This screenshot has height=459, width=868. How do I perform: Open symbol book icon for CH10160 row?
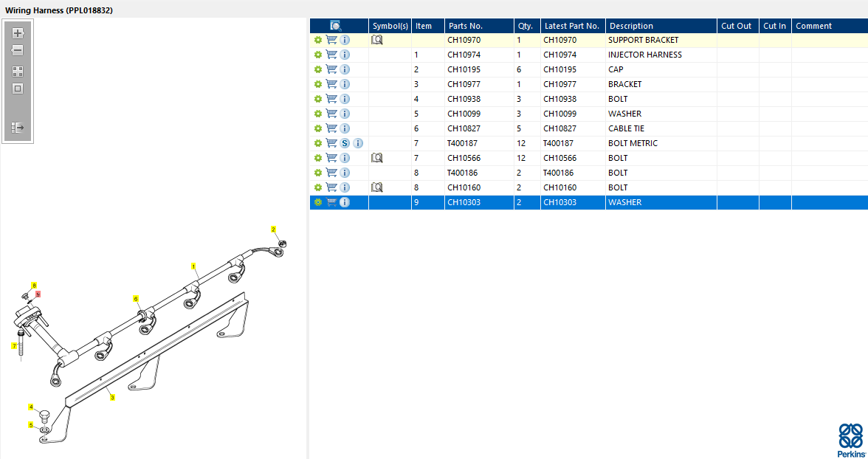click(377, 187)
